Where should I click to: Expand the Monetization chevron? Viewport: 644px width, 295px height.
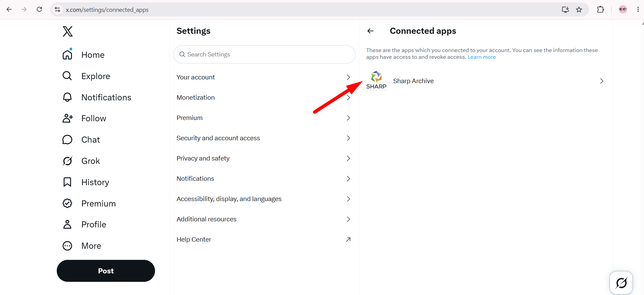tap(349, 98)
